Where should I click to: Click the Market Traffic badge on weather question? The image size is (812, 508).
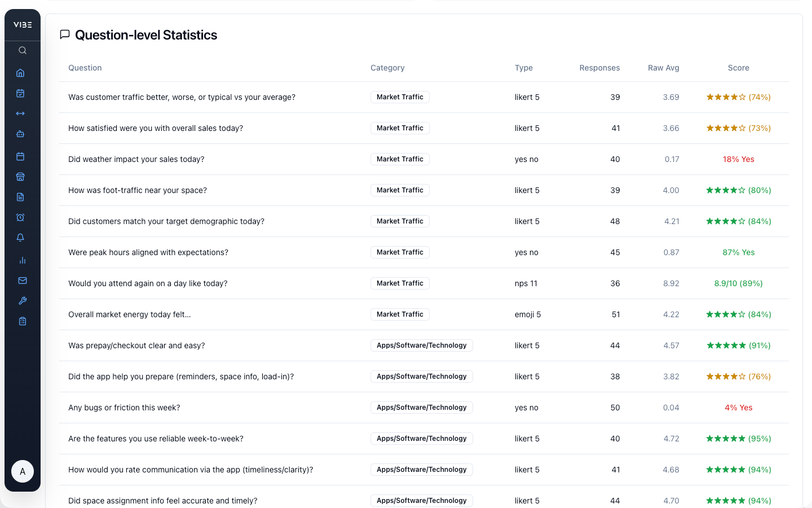400,159
